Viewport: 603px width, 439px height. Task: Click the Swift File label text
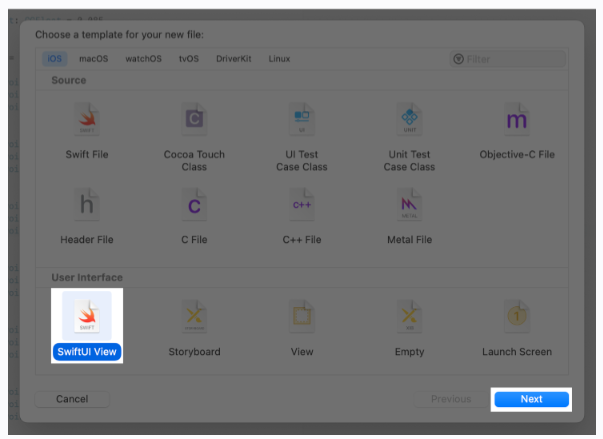(x=87, y=155)
